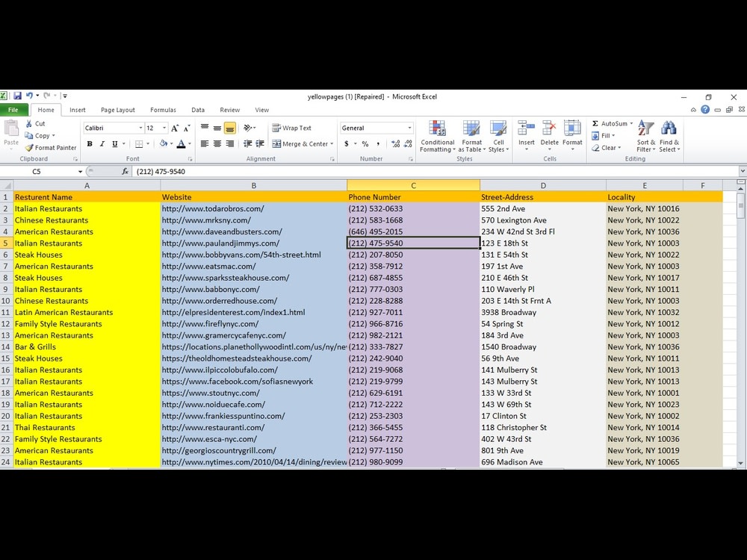747x560 pixels.
Task: Click the vertical scrollbar down arrow
Action: pos(740,463)
